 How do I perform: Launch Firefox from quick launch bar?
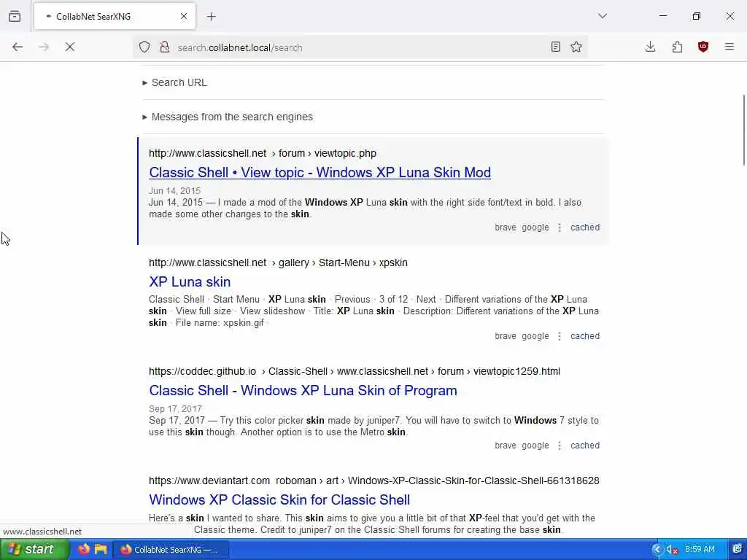pyautogui.click(x=84, y=550)
